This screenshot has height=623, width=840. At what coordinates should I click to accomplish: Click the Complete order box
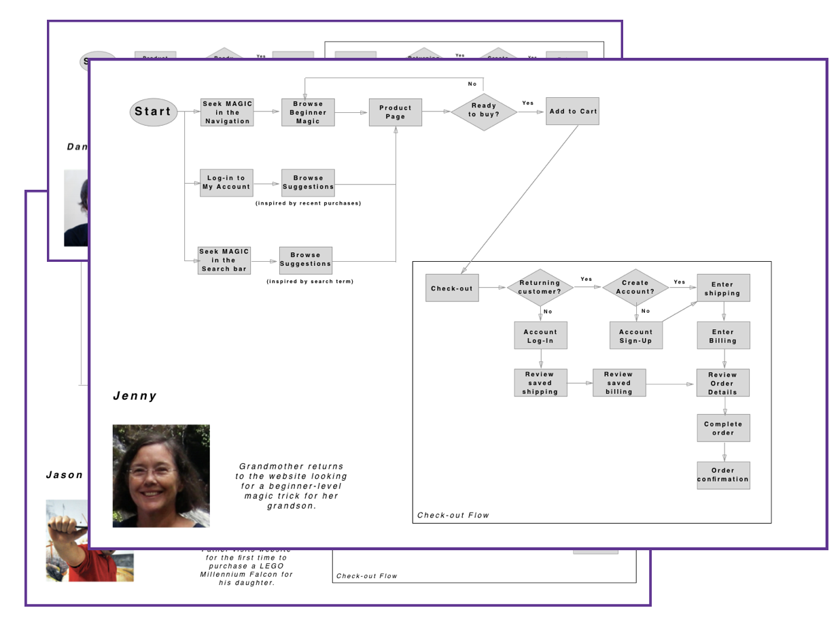(x=723, y=428)
